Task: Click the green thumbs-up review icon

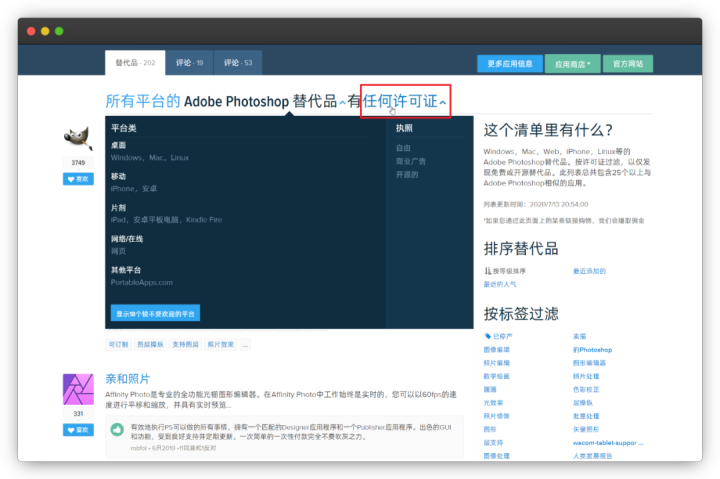Action: (x=117, y=429)
